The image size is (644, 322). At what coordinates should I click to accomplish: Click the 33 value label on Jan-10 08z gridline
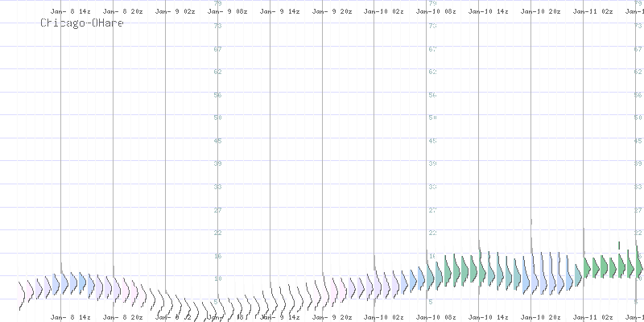pyautogui.click(x=431, y=187)
